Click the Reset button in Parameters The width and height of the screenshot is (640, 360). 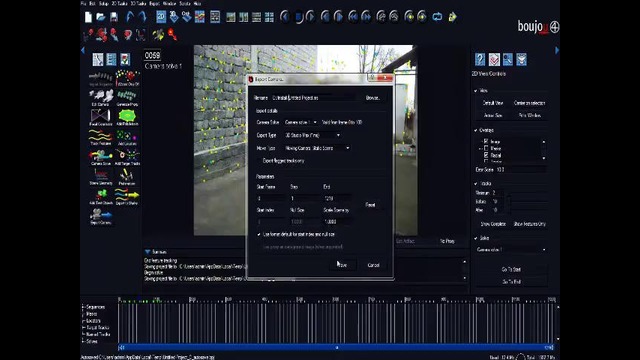tap(370, 205)
